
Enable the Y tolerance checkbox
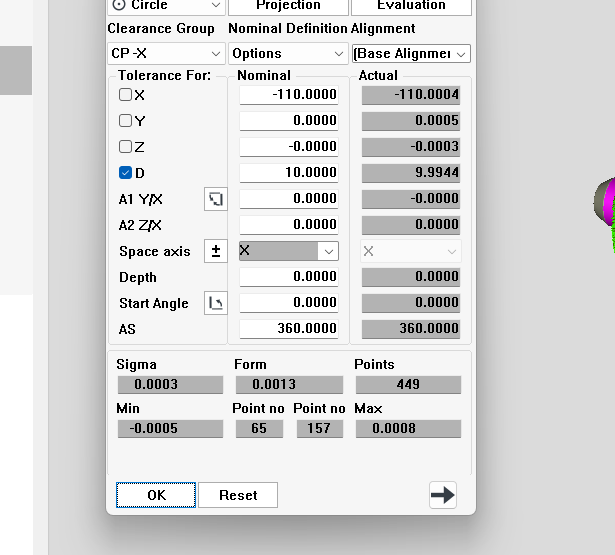point(126,121)
